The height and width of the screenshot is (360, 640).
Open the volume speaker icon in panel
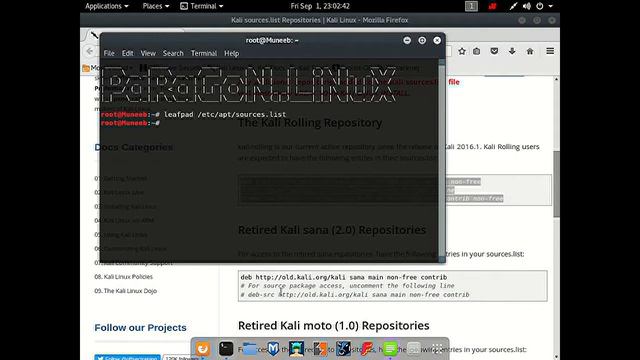pos(527,6)
